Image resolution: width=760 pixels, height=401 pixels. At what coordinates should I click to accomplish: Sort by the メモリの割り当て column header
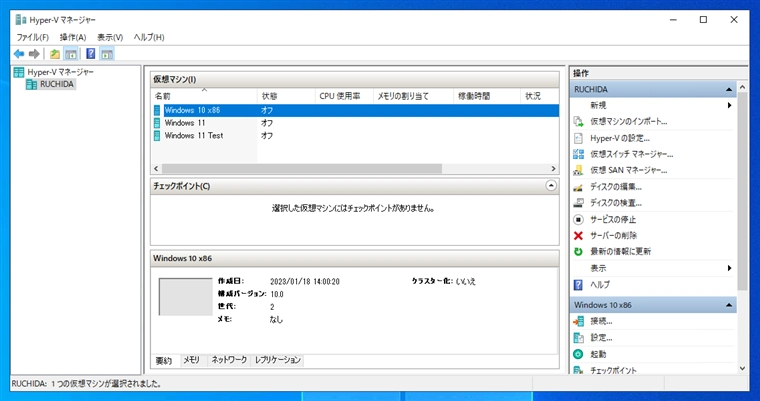(x=413, y=96)
